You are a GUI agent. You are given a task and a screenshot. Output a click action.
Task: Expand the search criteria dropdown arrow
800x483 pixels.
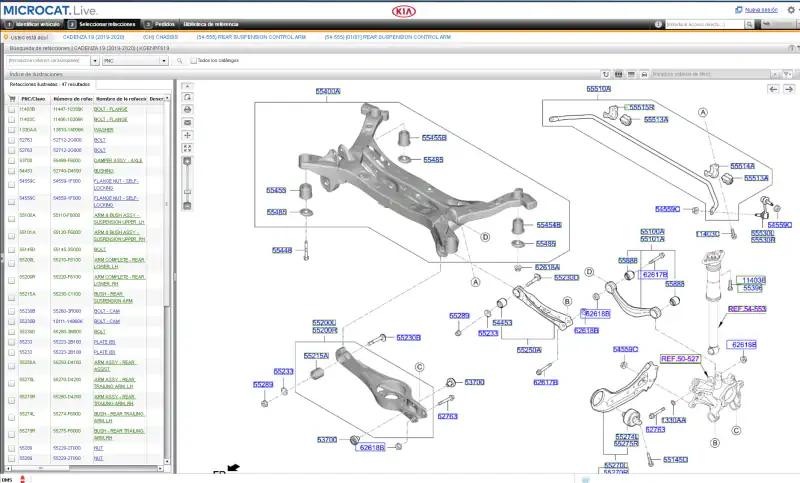coord(95,61)
